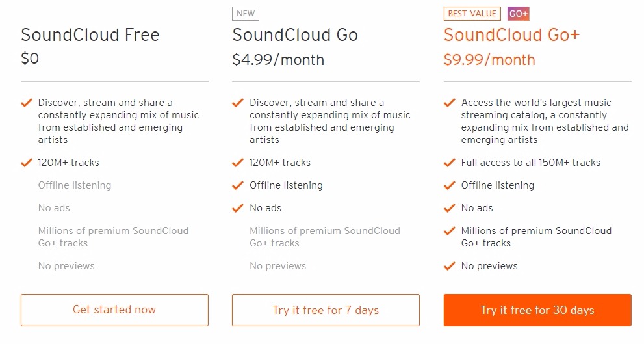Click the NEW badge above SoundCloud Go
The image size is (644, 344).
[x=246, y=14]
